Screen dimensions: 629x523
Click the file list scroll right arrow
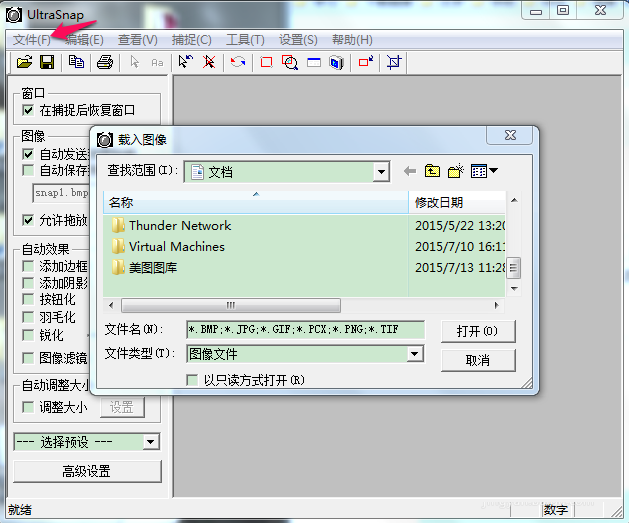click(497, 305)
